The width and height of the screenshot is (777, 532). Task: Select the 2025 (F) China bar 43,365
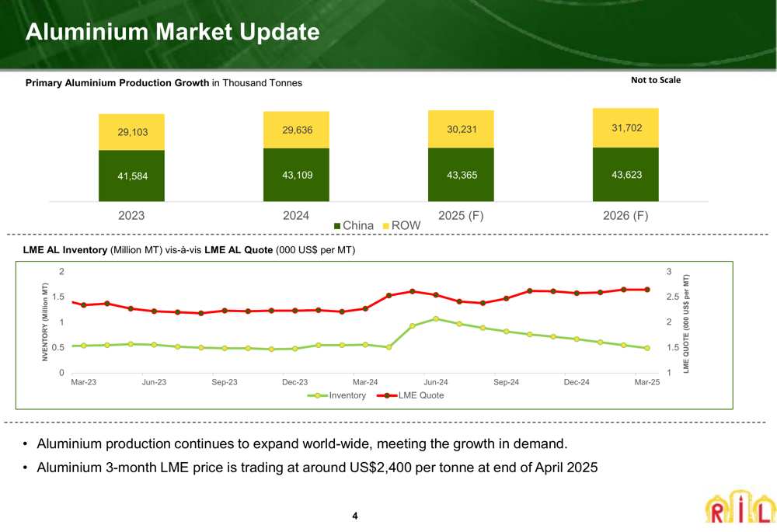461,175
